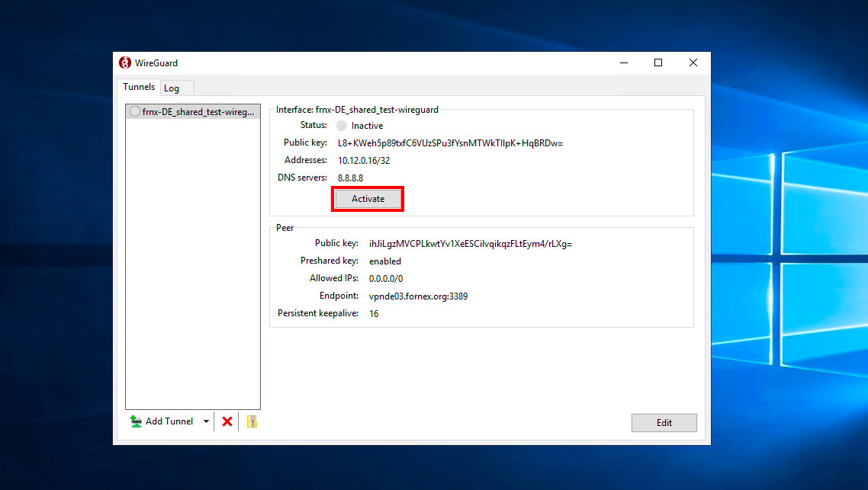
Task: Expand the Add Tunnel dropdown arrow
Action: (x=206, y=421)
